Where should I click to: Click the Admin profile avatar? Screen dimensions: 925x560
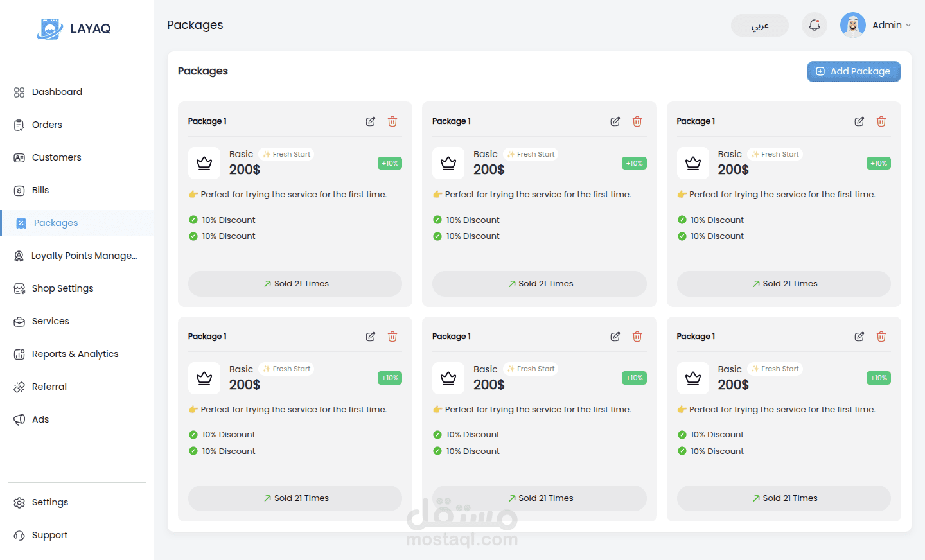(852, 26)
